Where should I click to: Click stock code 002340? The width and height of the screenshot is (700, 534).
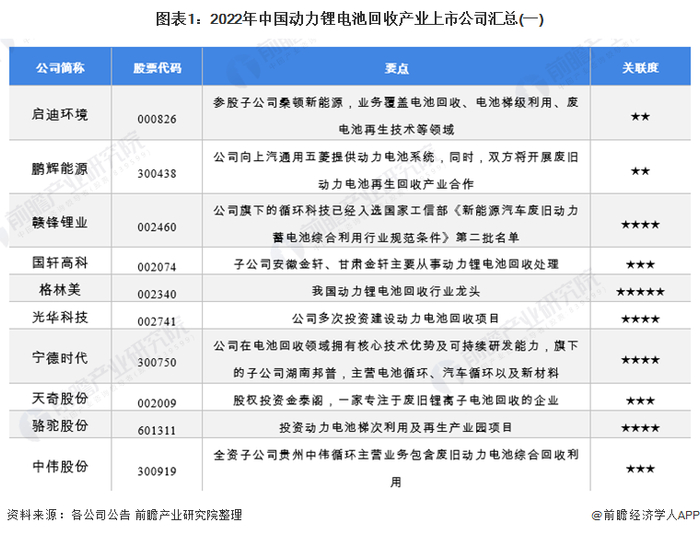[x=157, y=294]
